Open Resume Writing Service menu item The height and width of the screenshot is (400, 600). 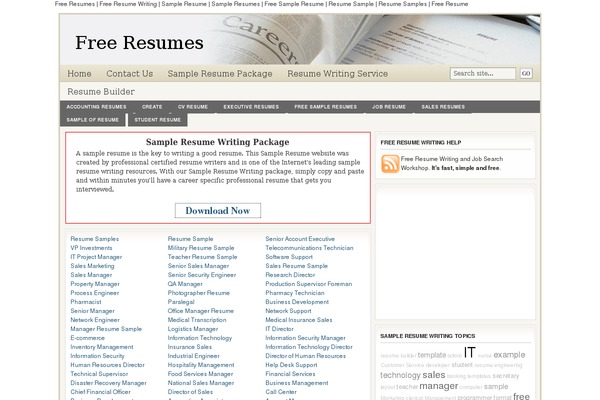point(338,73)
